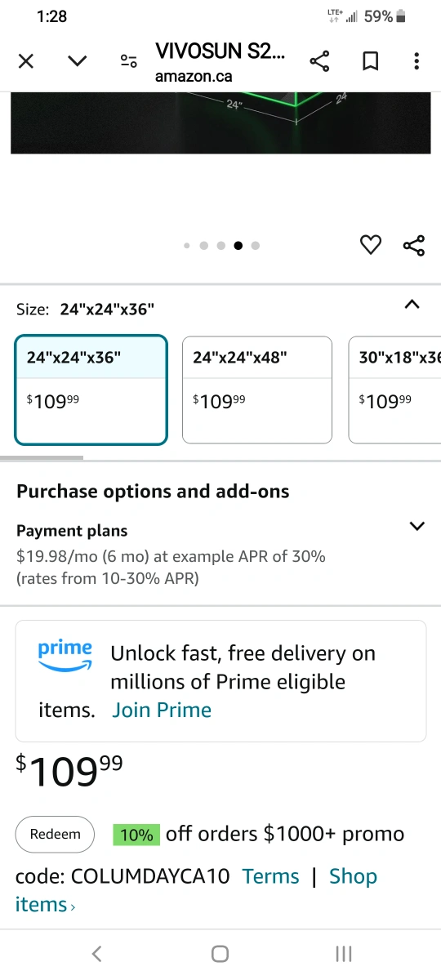441x980 pixels.
Task: Share product using share icon below image
Action: (x=414, y=245)
